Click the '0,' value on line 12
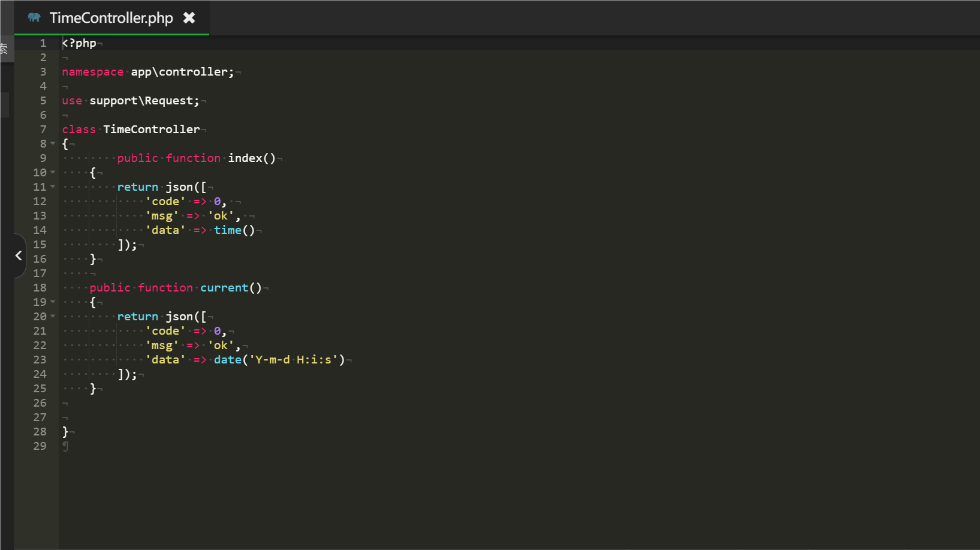 tap(221, 202)
